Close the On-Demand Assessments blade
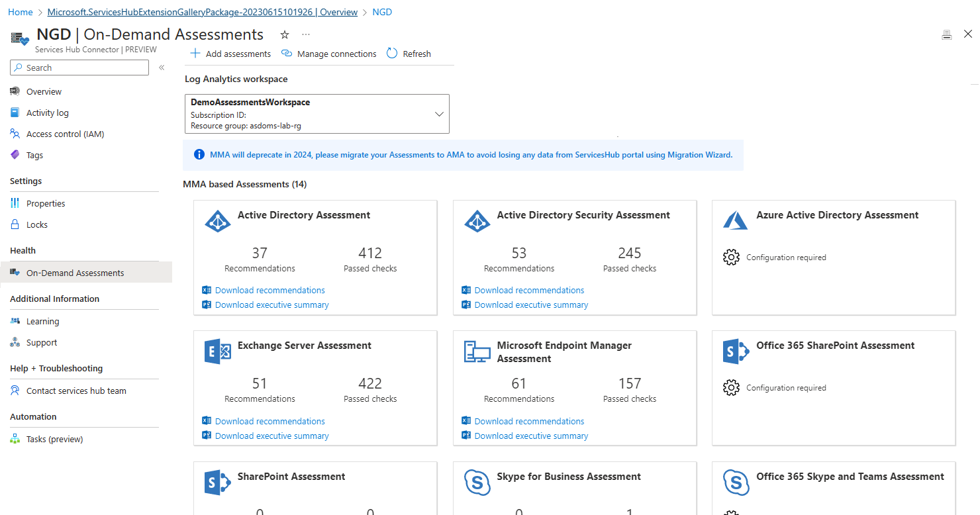980x515 pixels. tap(968, 34)
